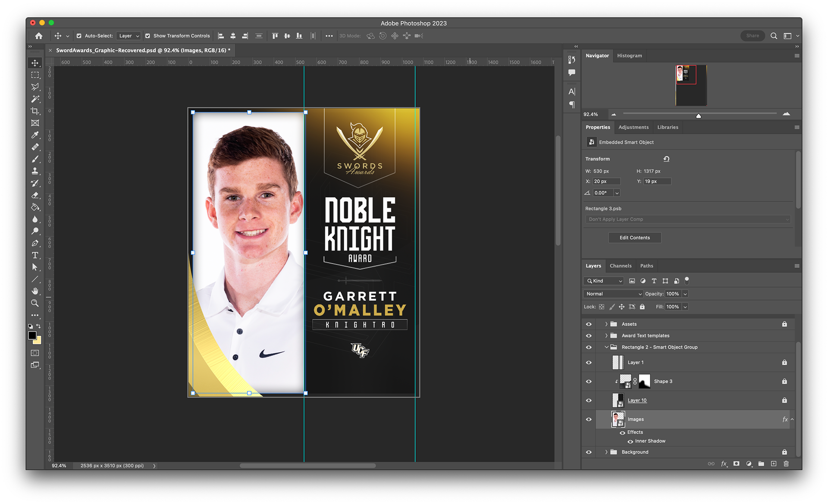Viewport: 828px width, 504px height.
Task: Pick the Magic Wand tool
Action: 35,99
